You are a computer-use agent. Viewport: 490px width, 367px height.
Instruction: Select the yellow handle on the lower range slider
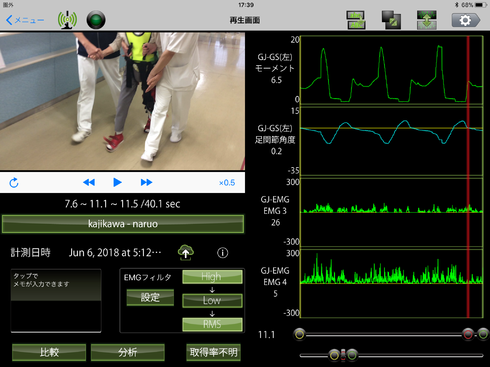click(334, 355)
